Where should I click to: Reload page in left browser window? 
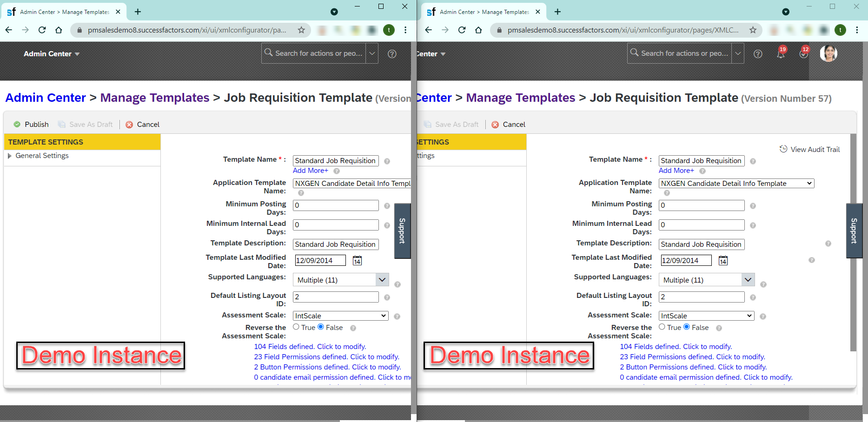tap(42, 30)
